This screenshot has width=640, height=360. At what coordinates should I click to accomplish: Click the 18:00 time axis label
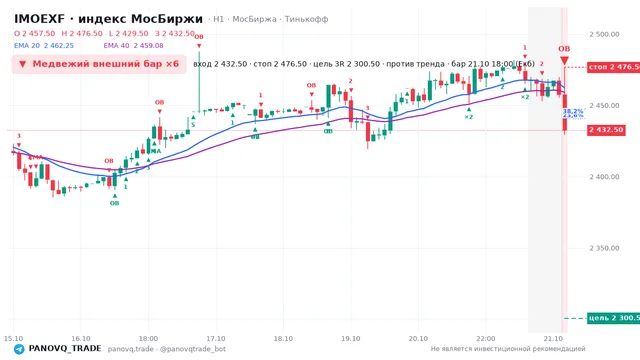[148, 339]
